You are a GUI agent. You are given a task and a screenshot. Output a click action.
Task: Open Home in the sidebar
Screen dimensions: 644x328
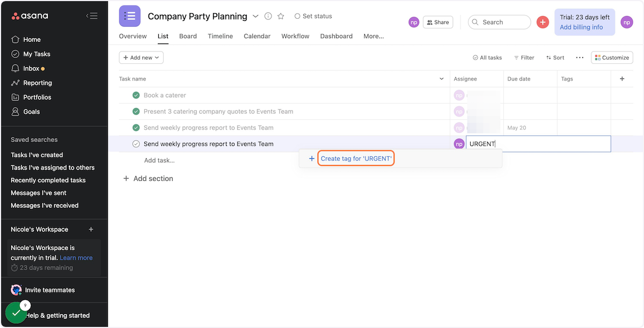32,40
